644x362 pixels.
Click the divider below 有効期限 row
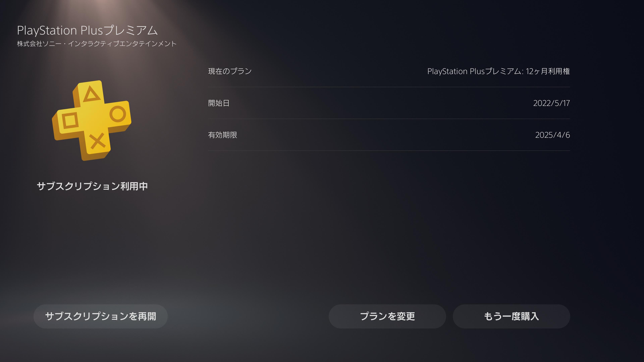pos(389,151)
